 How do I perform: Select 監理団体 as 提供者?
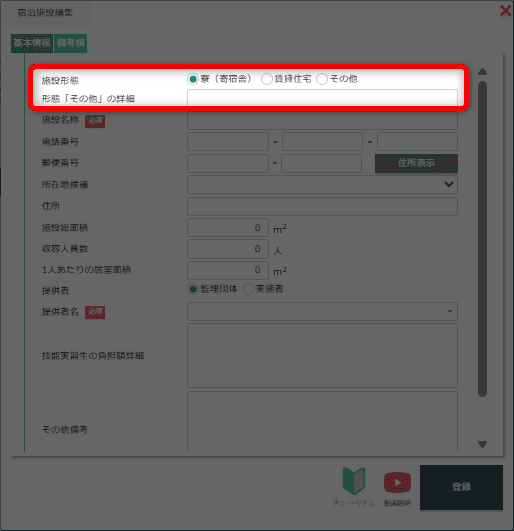click(x=193, y=289)
